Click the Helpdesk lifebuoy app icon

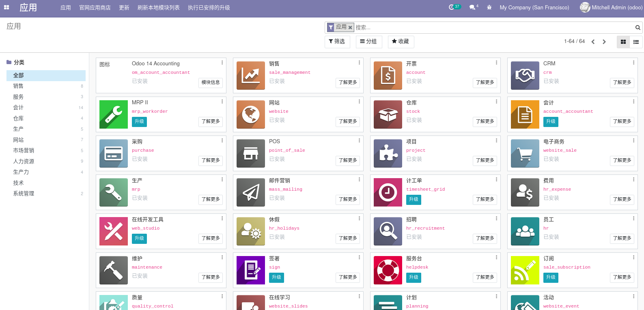(388, 270)
